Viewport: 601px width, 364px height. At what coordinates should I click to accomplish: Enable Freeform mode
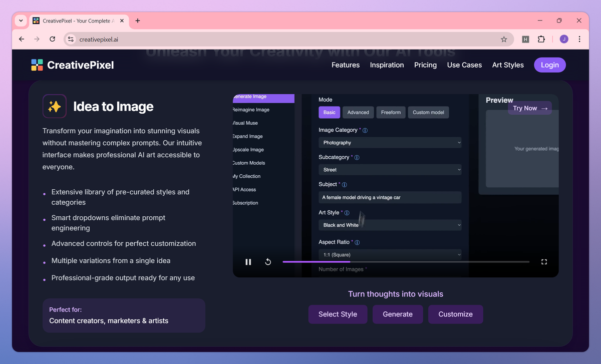391,112
